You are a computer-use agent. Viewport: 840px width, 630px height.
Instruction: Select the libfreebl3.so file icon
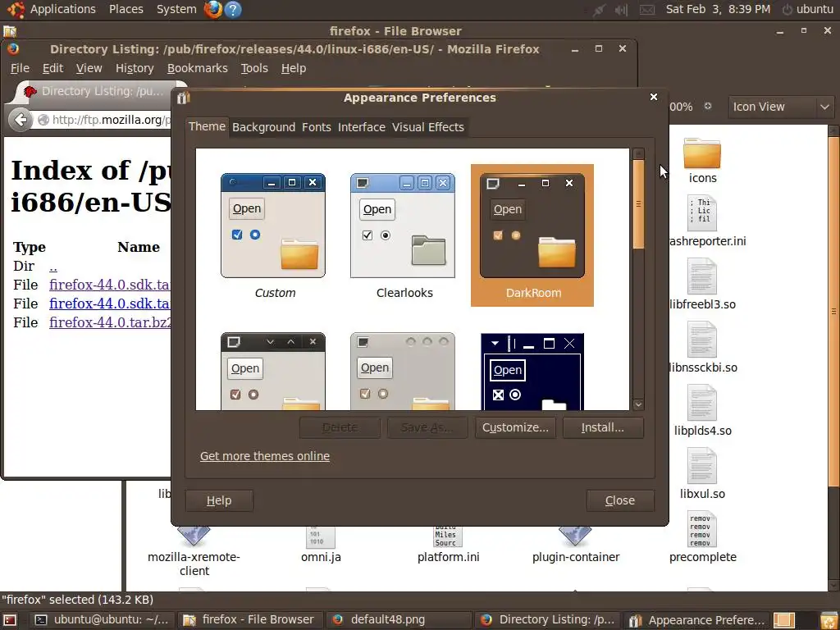(702, 284)
